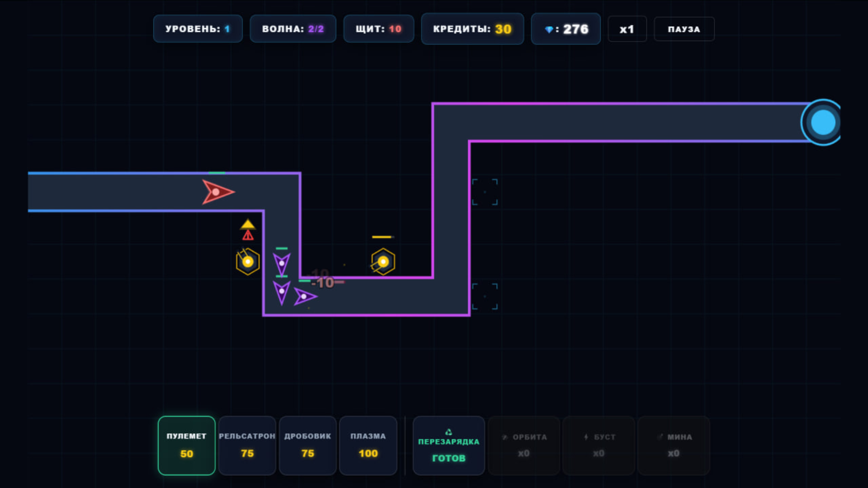The width and height of the screenshot is (868, 488).
Task: Click the ВОЛНА 2/2 wave indicator
Action: pos(292,28)
